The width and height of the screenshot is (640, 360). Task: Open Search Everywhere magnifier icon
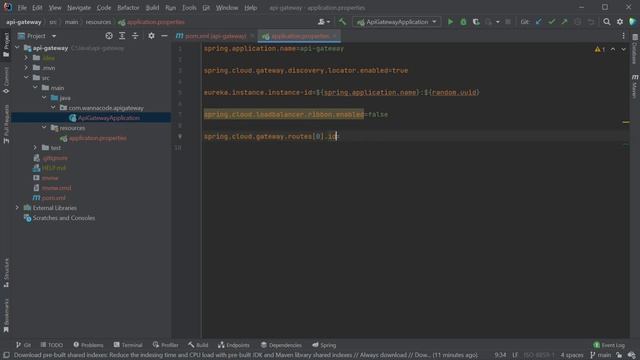coord(607,22)
